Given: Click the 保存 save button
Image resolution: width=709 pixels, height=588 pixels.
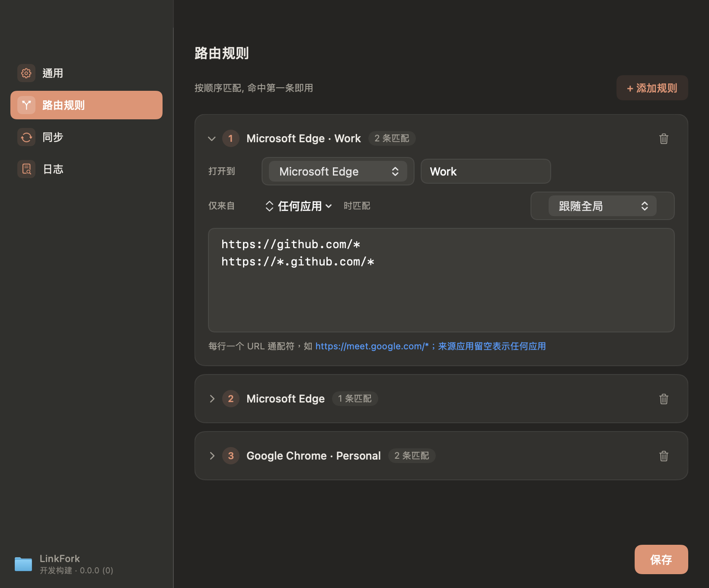Looking at the screenshot, I should coord(661,559).
